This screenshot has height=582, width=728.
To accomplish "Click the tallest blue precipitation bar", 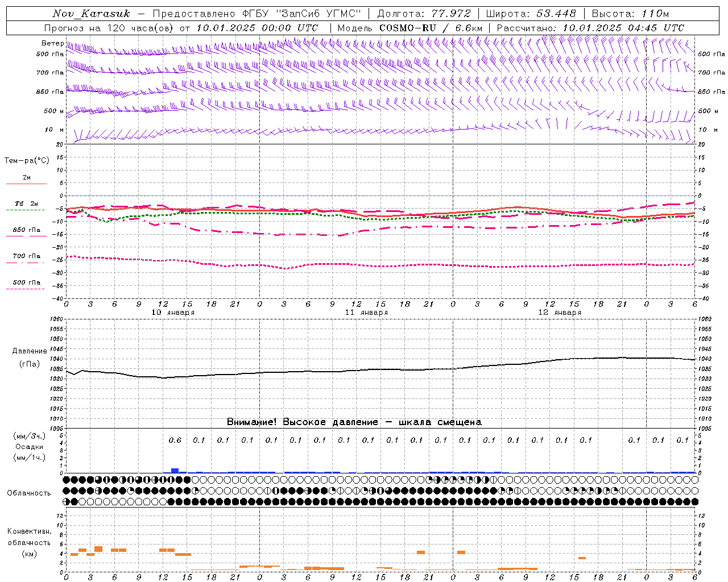I will [175, 471].
